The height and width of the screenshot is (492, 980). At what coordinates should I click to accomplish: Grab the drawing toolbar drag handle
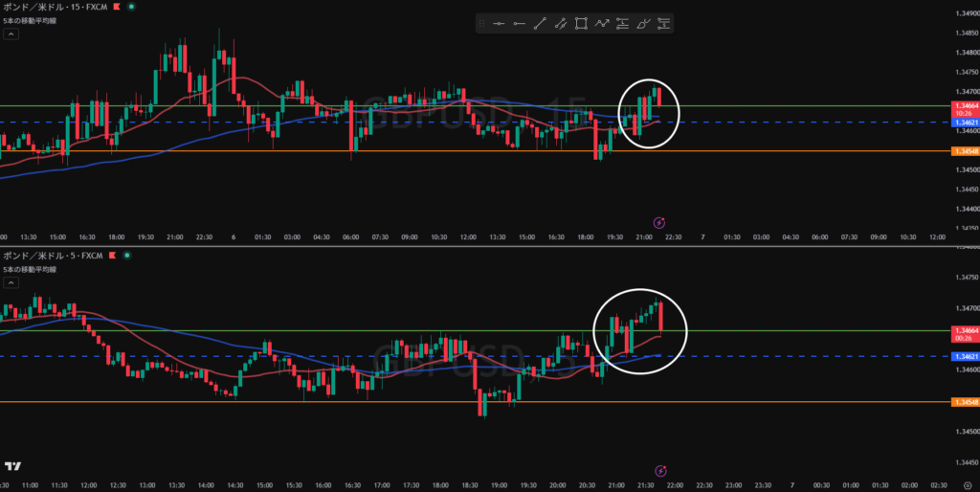coord(482,24)
